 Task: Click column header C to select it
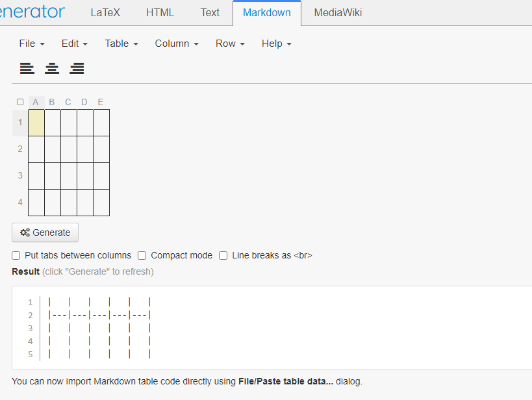pos(68,102)
